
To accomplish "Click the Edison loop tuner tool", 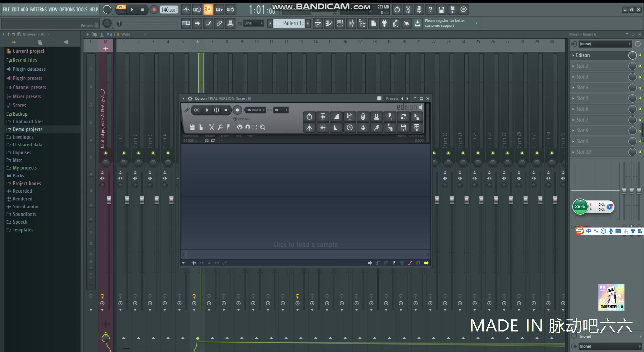I will point(403,117).
